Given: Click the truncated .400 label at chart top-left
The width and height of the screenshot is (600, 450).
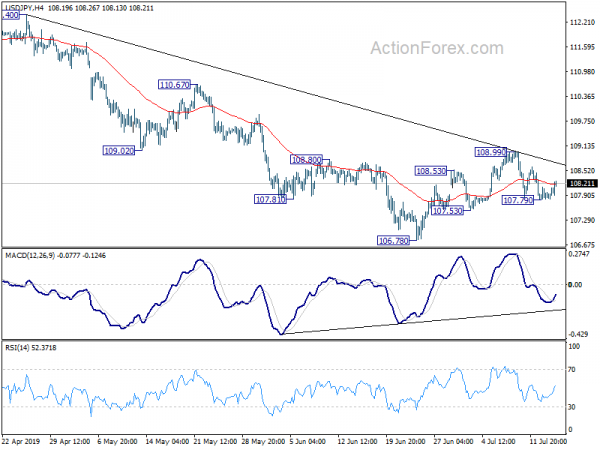Looking at the screenshot, I should click(x=10, y=15).
